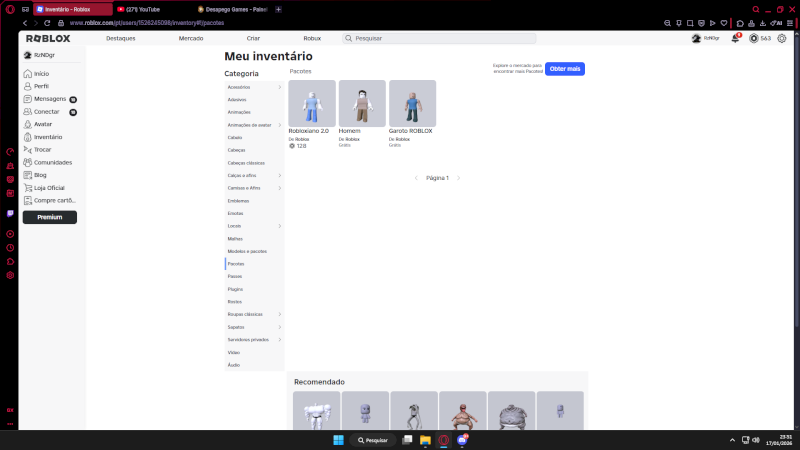Click the browser reload icon

[x=47, y=23]
